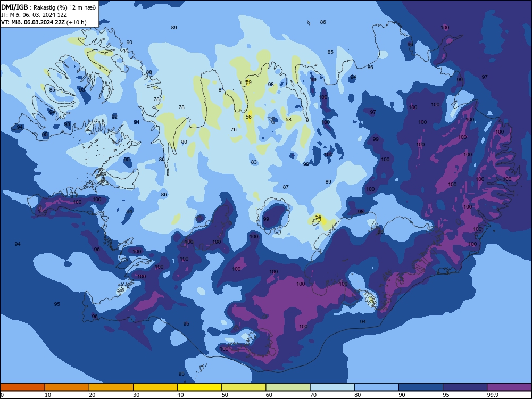Click the legend tick label '20'
Image resolution: width=532 pixels, height=399 pixels.
[92, 395]
